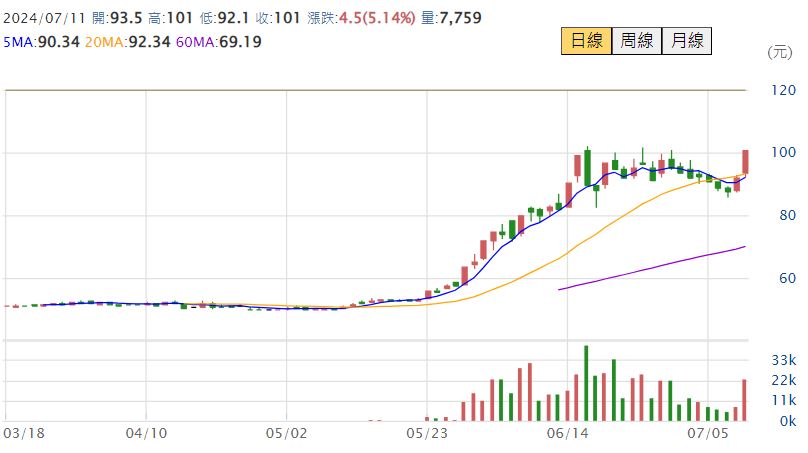Click the 60MA value 69.19
This screenshot has width=808, height=453.
coord(240,42)
